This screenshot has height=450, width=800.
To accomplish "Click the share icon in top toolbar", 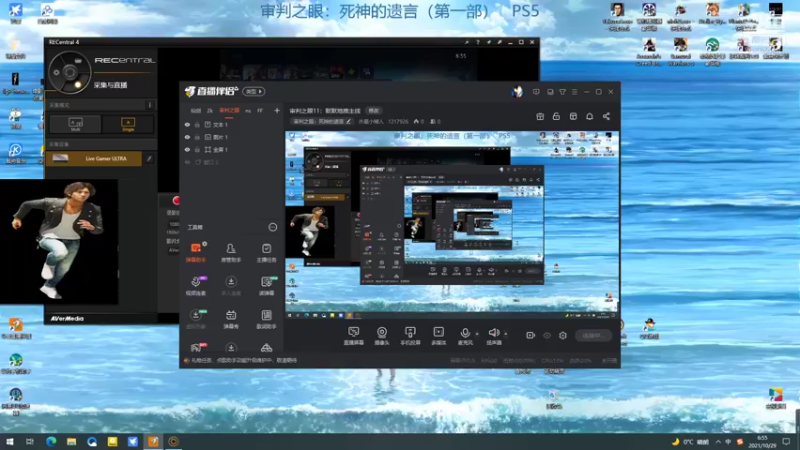I will click(606, 116).
